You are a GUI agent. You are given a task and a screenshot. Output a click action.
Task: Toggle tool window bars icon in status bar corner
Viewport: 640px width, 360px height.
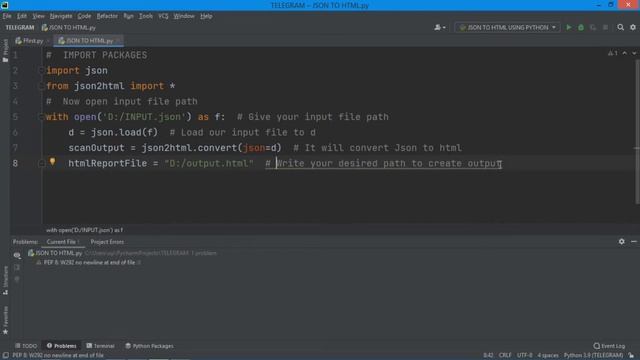click(x=5, y=356)
